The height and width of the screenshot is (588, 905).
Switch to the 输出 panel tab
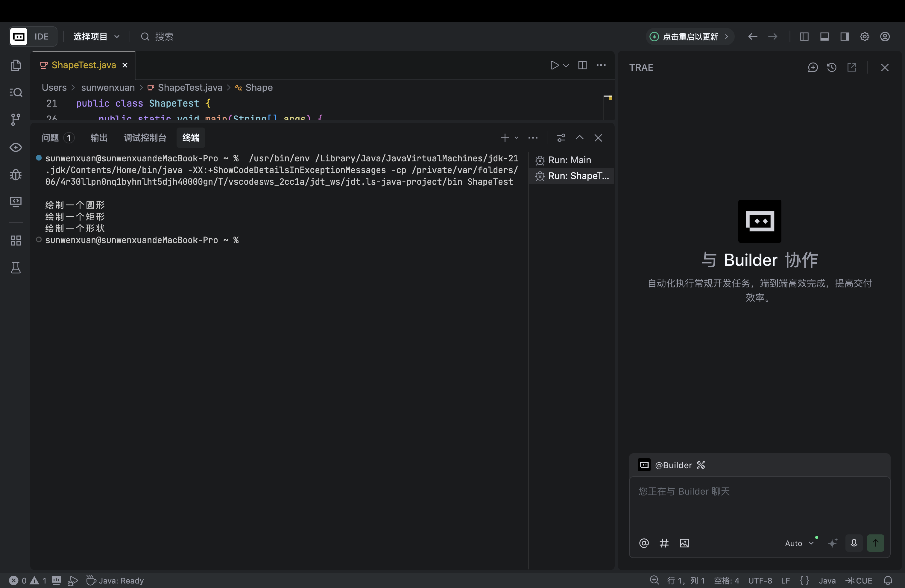click(99, 138)
